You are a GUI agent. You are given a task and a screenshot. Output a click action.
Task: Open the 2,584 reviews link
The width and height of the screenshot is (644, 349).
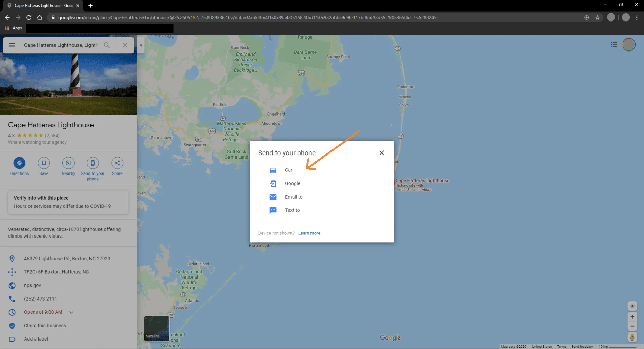click(52, 136)
